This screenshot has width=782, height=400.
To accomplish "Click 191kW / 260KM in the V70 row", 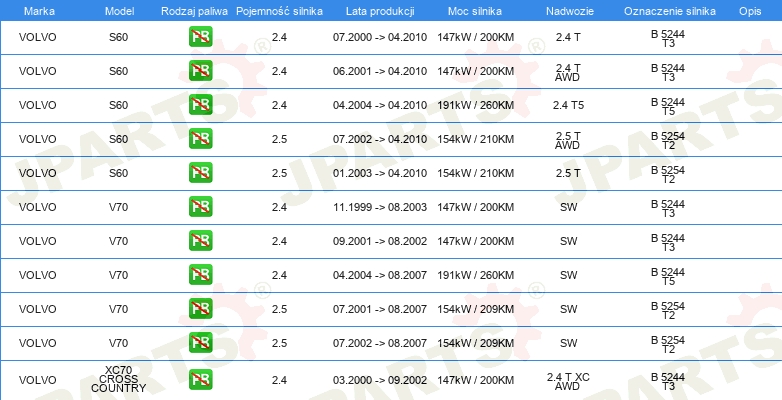I will (476, 275).
